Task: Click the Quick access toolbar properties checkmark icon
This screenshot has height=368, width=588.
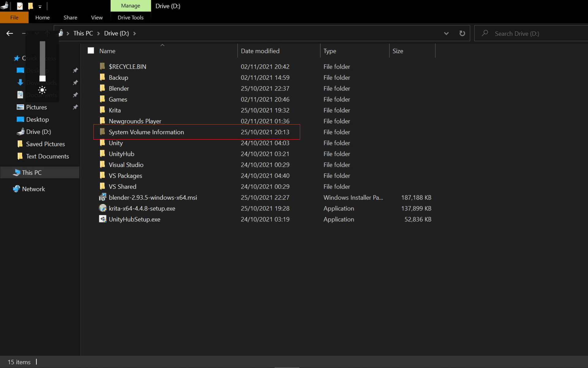Action: 20,6
